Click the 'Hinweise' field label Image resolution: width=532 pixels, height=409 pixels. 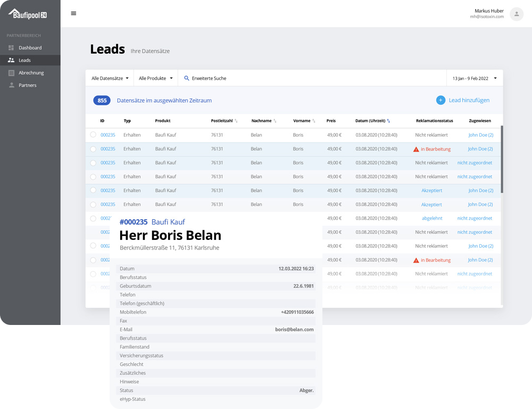point(129,381)
